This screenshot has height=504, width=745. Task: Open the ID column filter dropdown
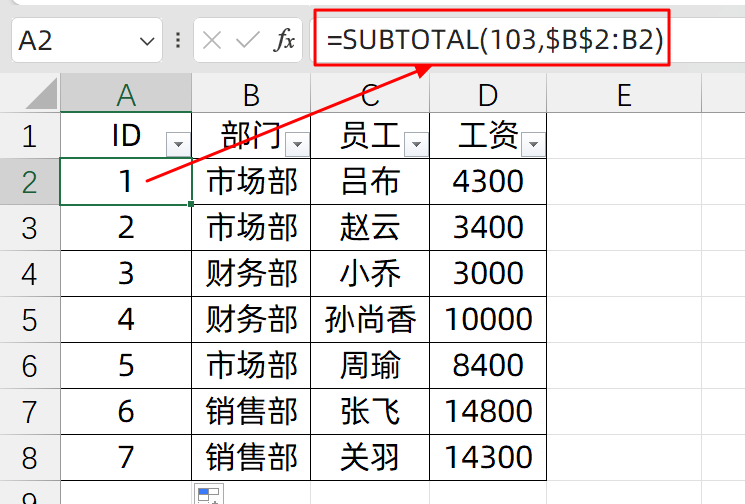179,144
